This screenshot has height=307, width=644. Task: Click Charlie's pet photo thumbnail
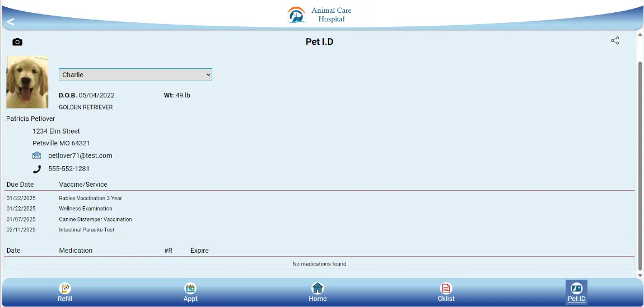pyautogui.click(x=27, y=82)
